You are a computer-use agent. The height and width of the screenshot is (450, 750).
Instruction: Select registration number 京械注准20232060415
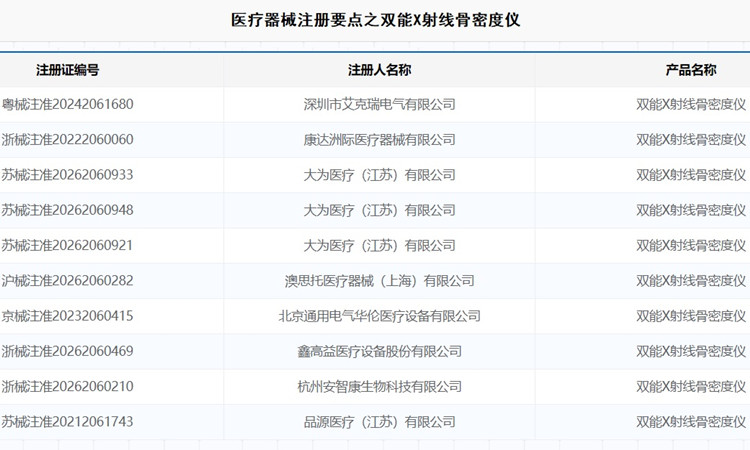67,316
